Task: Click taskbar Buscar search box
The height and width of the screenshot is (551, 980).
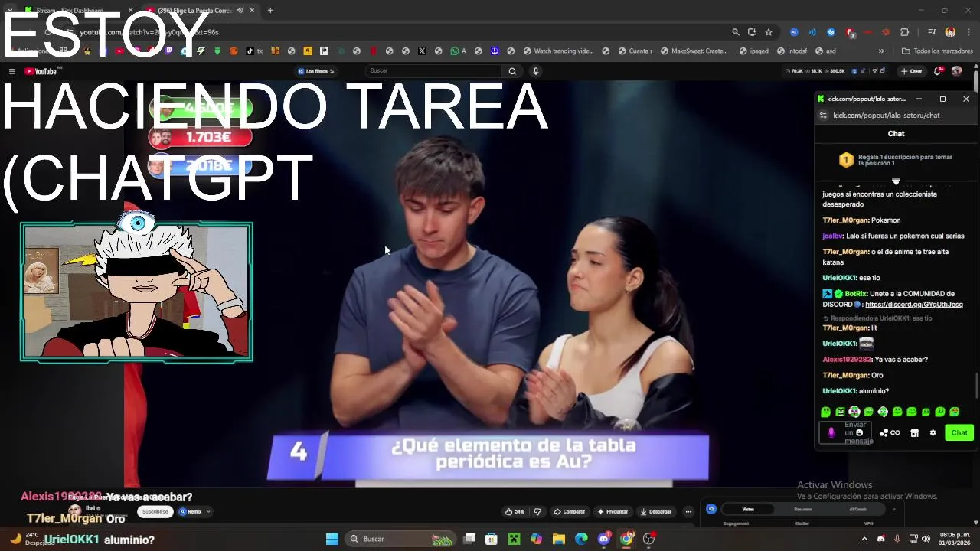Action: coord(400,539)
